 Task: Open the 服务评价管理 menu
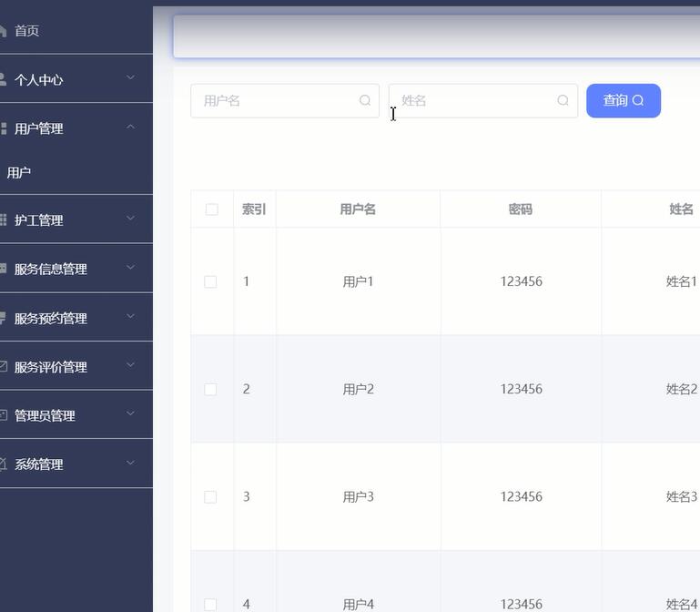point(76,367)
